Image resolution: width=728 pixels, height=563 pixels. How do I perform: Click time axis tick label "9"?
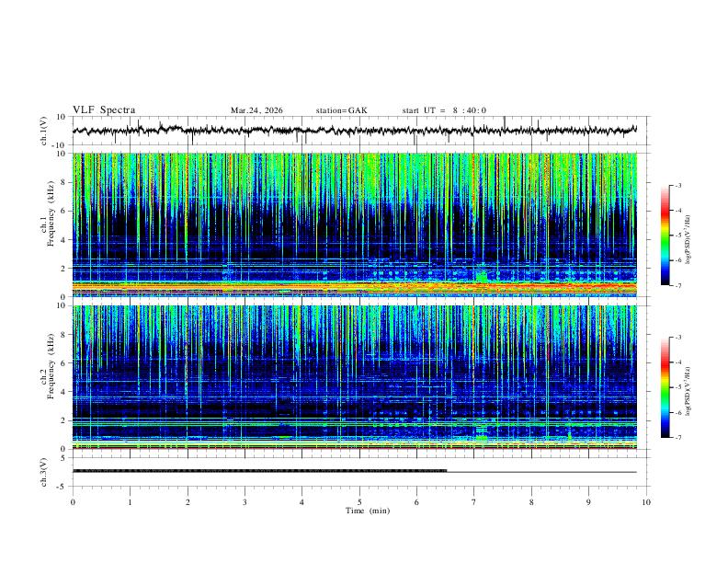(x=588, y=502)
